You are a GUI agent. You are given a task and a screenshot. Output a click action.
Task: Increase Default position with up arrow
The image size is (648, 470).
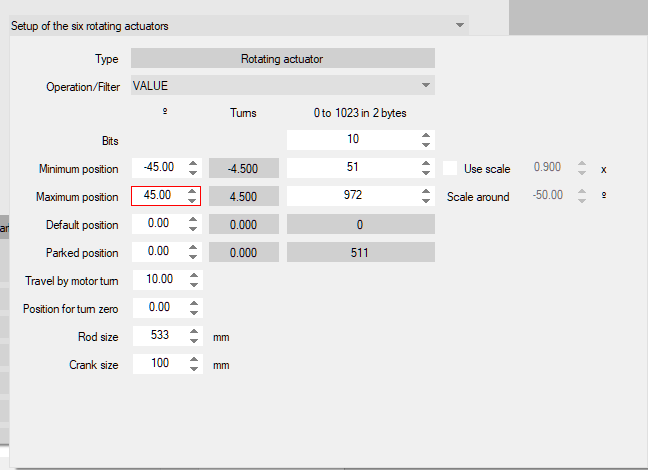click(x=193, y=220)
